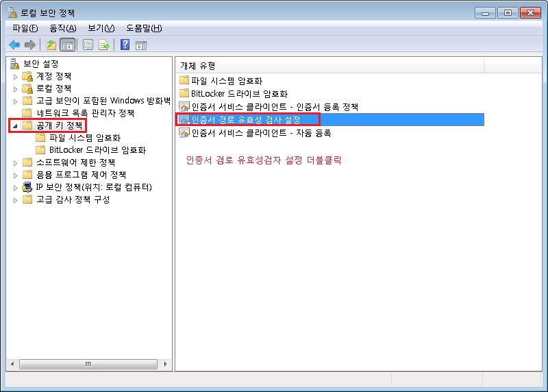Screen dimensions: 548x392
Task: Select 인증서 서비스 클라이언트 - 자동 등록 text
Action: pos(262,133)
